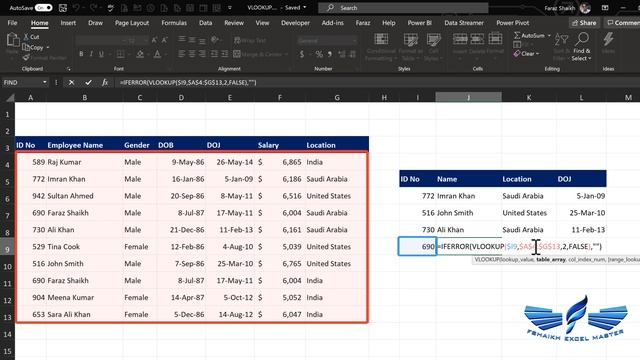Screen dimensions: 640x360
Task: Click the Font Color A button
Action: coord(157,54)
